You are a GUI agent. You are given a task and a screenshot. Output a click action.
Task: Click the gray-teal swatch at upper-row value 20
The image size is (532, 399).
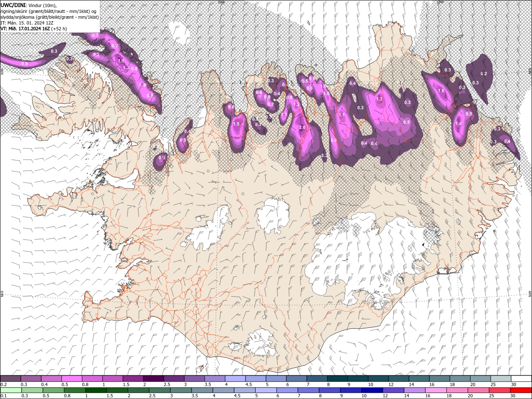click(x=480, y=379)
